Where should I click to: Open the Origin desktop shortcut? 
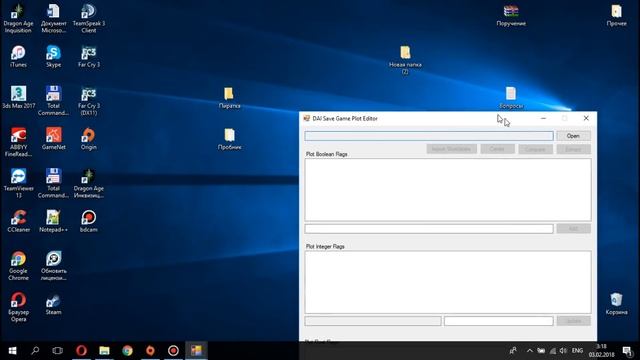tap(89, 139)
